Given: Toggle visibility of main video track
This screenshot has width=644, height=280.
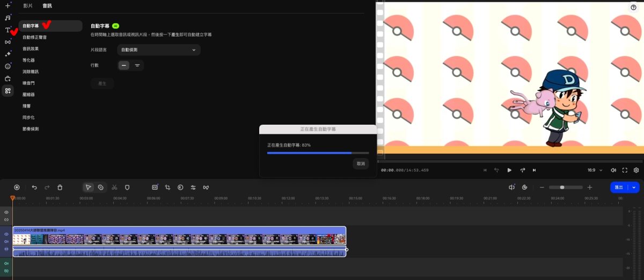Looking at the screenshot, I should click(x=6, y=234).
